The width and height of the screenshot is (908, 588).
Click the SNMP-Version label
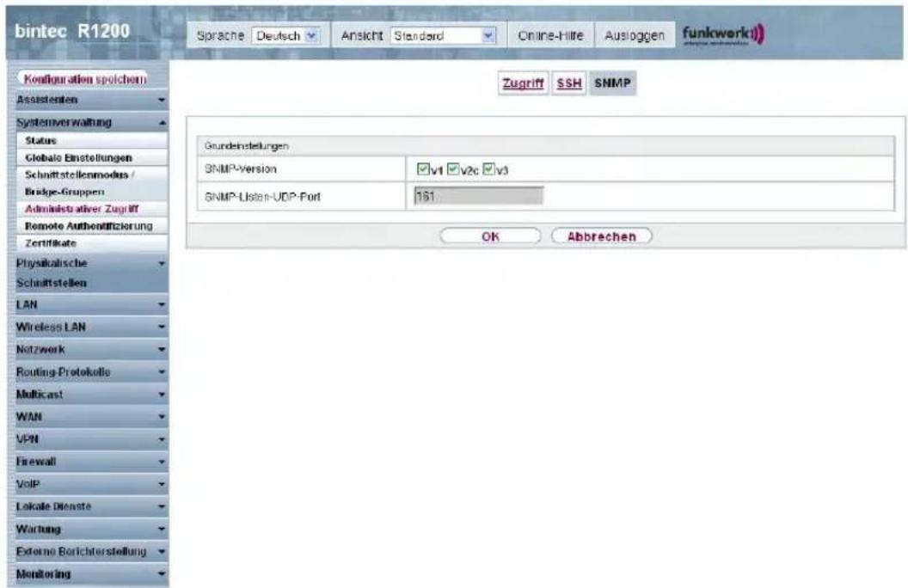(x=240, y=169)
